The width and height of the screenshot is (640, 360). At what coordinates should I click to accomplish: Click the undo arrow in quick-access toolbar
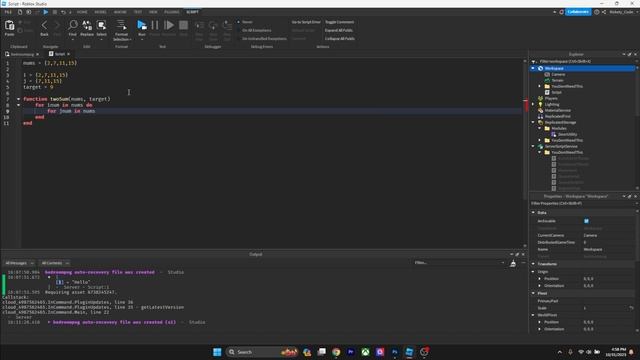[x=63, y=12]
